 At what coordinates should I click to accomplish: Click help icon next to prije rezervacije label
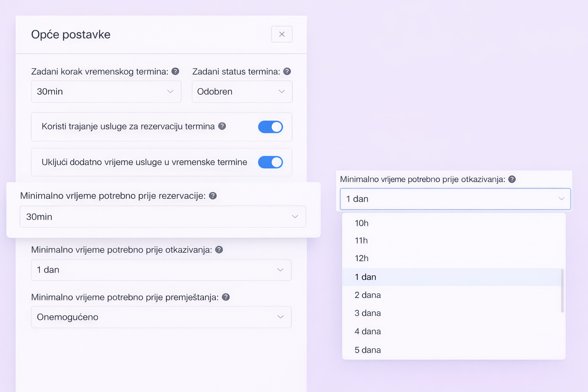click(x=213, y=196)
